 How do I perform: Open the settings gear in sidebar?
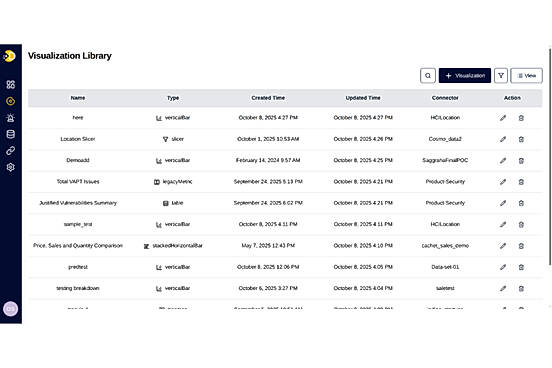(11, 167)
